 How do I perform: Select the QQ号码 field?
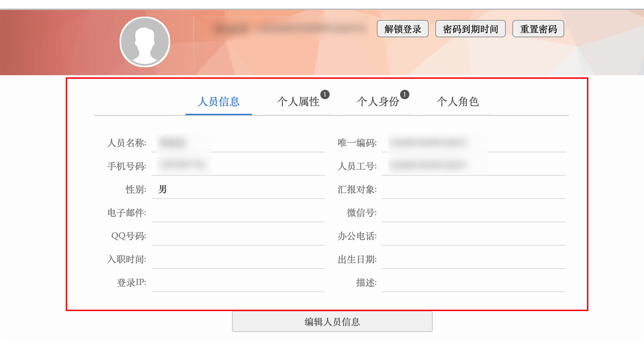tap(238, 236)
